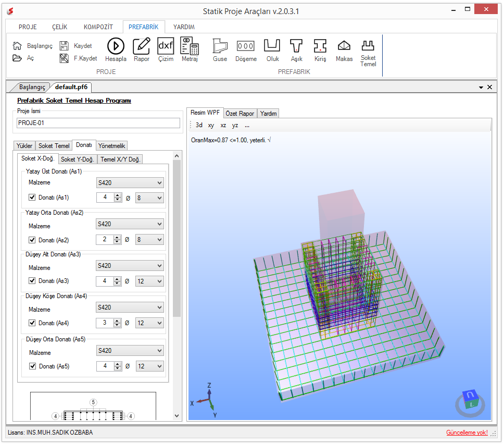Open the Soket Temel module
This screenshot has width=504, height=444.
pos(368,46)
